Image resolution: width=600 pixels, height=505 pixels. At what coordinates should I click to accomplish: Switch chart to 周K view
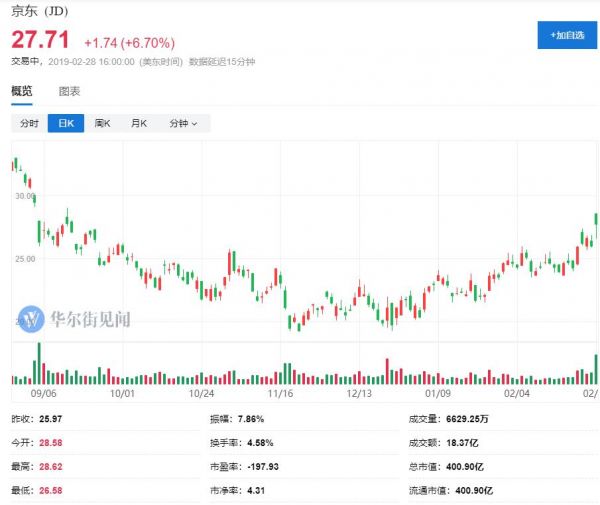[x=102, y=123]
